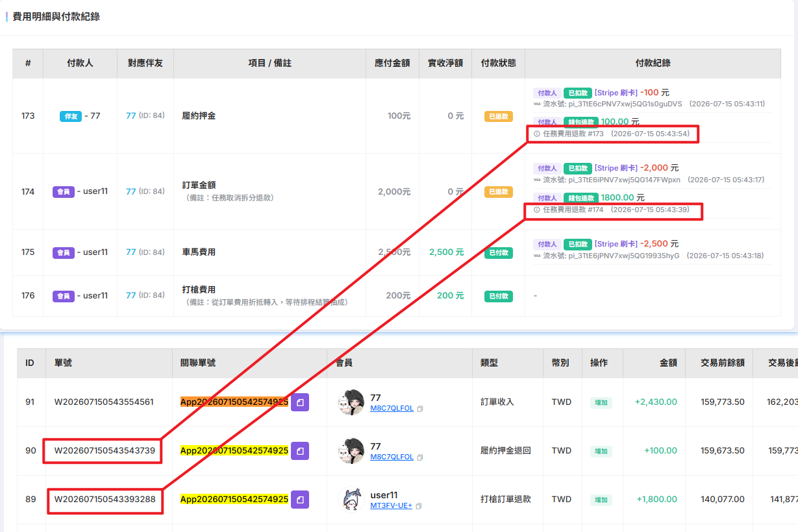Select the 付款狀態 column header
The image size is (798, 532).
(x=498, y=64)
